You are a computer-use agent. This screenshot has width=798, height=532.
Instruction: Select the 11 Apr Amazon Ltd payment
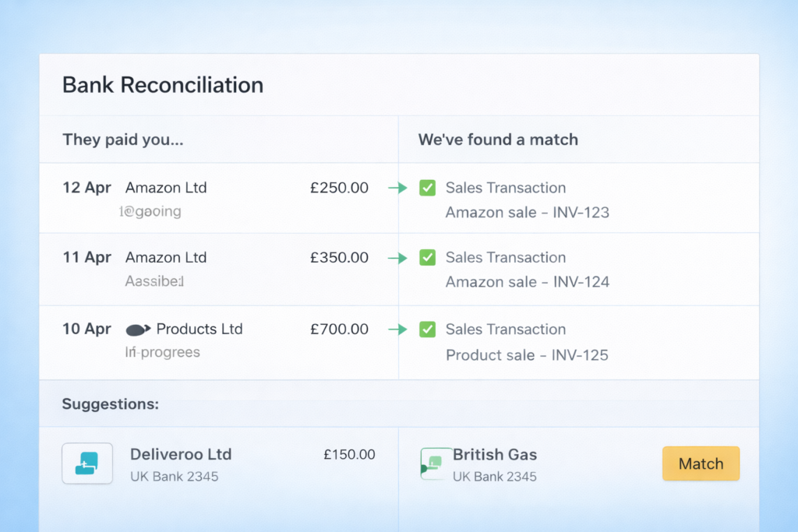pos(166,258)
